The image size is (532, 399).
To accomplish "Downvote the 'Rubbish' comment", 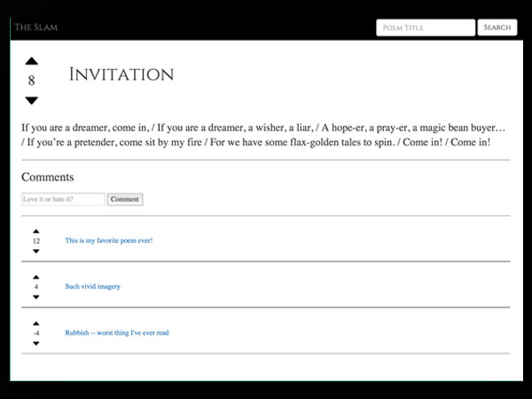I will 36,343.
